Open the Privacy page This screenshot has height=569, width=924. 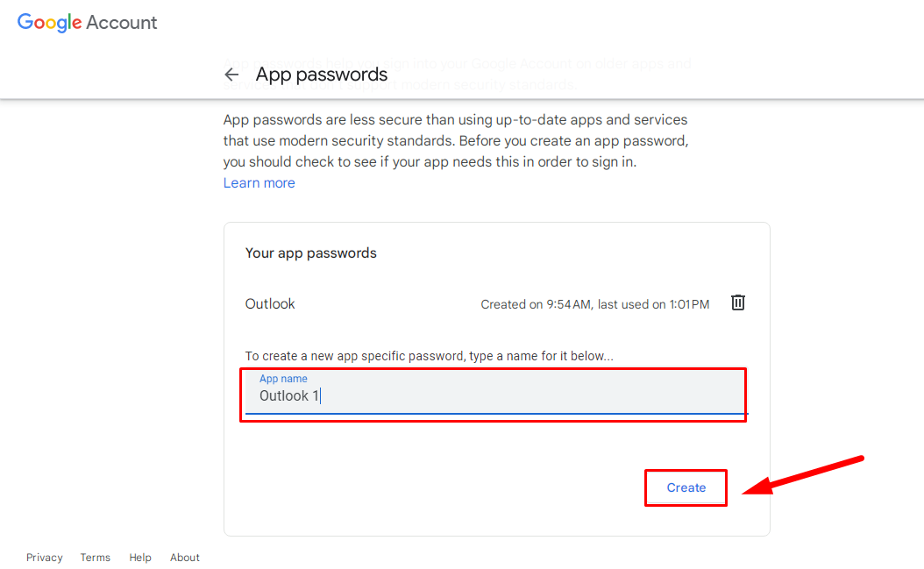point(44,557)
